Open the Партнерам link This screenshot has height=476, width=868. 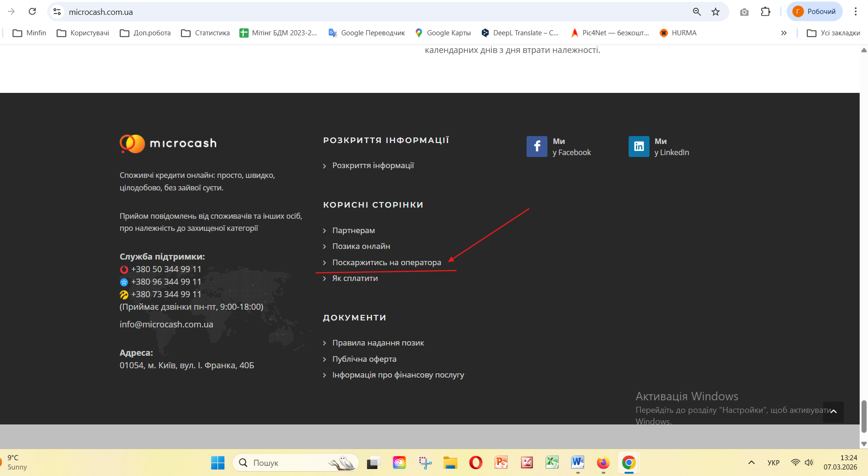point(354,230)
